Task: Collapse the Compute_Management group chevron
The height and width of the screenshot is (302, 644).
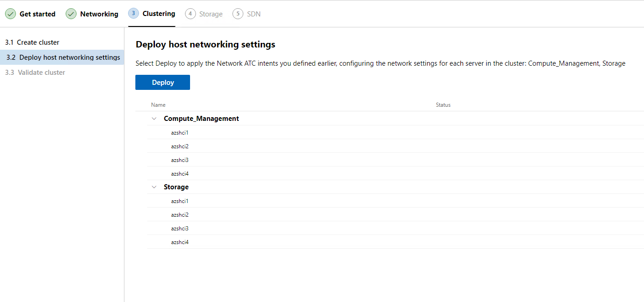Action: point(154,119)
